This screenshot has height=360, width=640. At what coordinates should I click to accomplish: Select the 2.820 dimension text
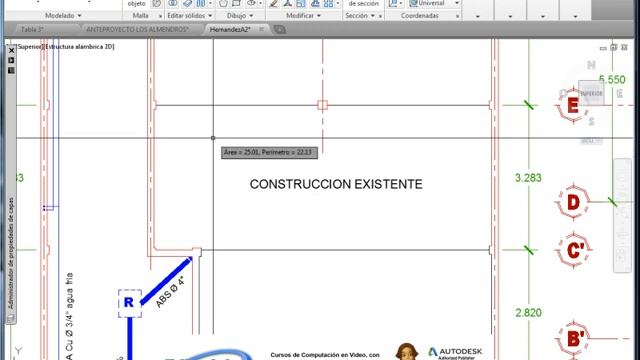(528, 313)
